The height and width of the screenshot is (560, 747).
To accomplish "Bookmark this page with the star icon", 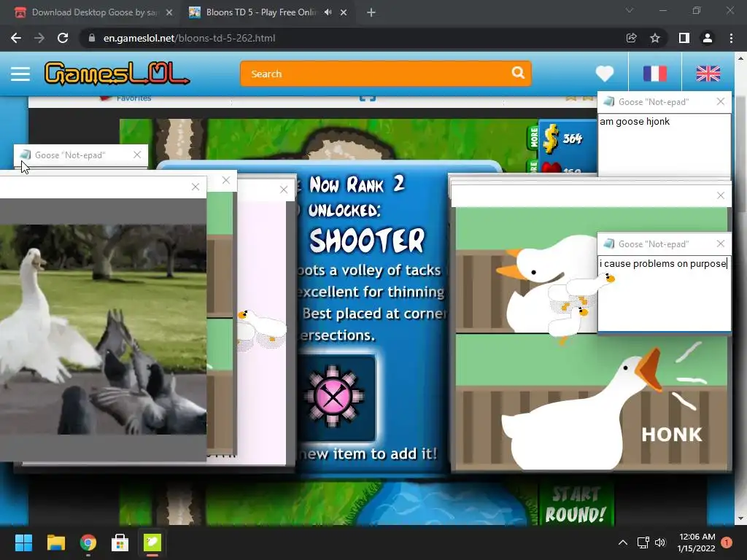I will (655, 38).
